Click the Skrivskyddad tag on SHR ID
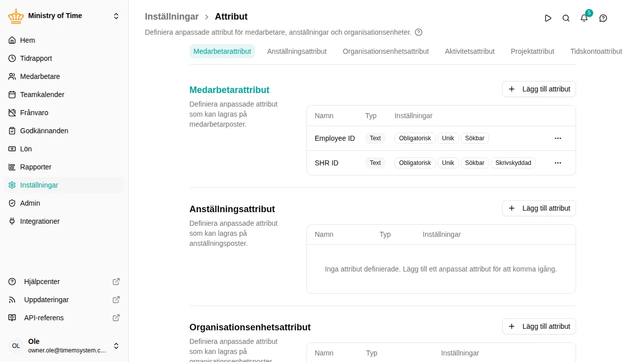The height and width of the screenshot is (362, 644). (513, 163)
